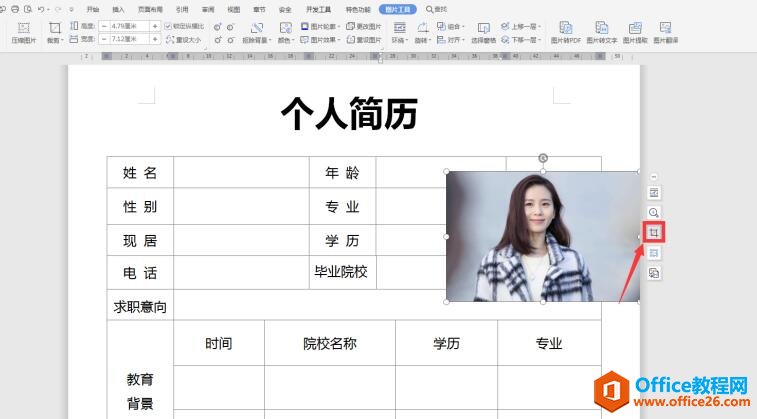757x419 pixels.
Task: Click the minus collapse button beside picture
Action: pyautogui.click(x=654, y=177)
